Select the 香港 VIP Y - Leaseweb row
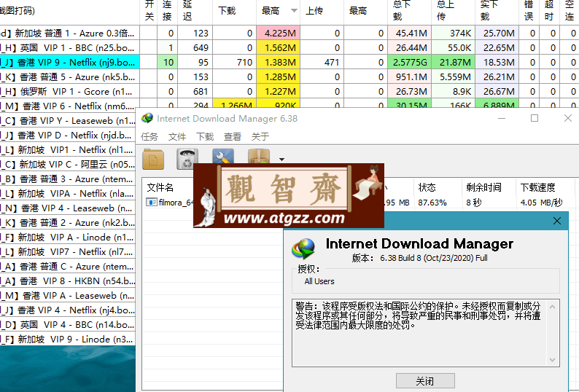 pyautogui.click(x=68, y=120)
